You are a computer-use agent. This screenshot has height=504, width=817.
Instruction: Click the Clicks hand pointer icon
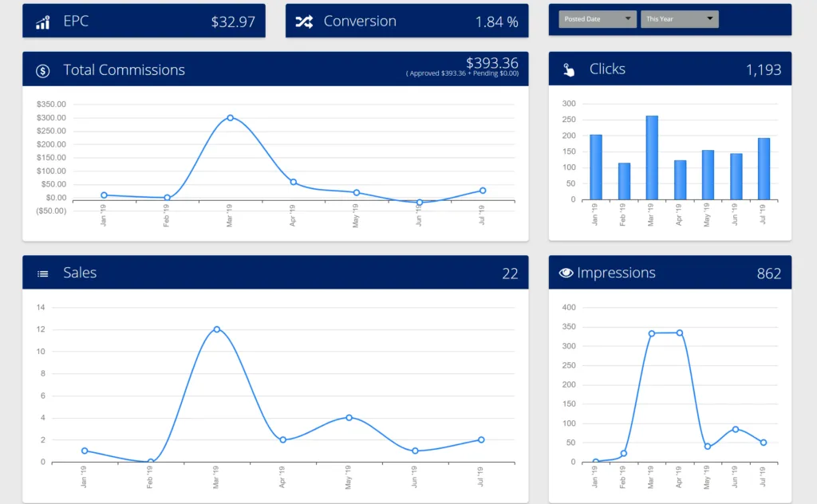coord(569,70)
